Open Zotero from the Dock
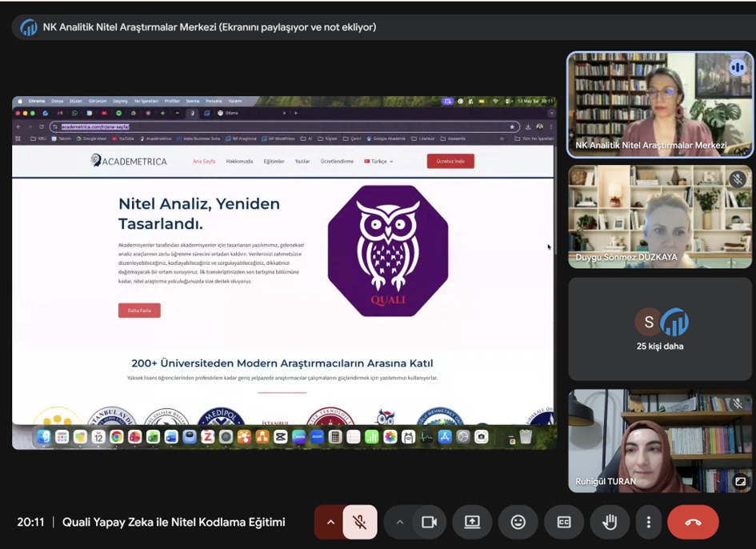This screenshot has height=549, width=756. (207, 437)
